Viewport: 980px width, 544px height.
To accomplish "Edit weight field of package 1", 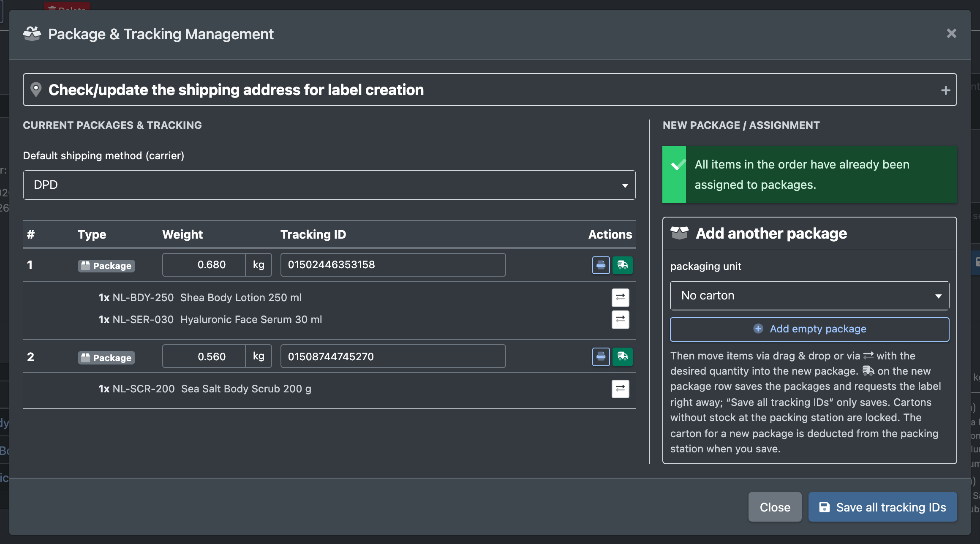I will [x=204, y=265].
